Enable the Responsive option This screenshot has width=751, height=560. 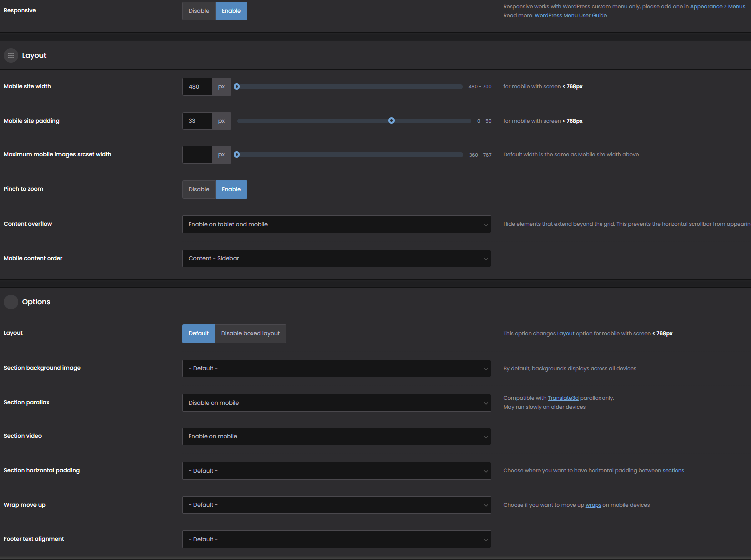click(231, 11)
